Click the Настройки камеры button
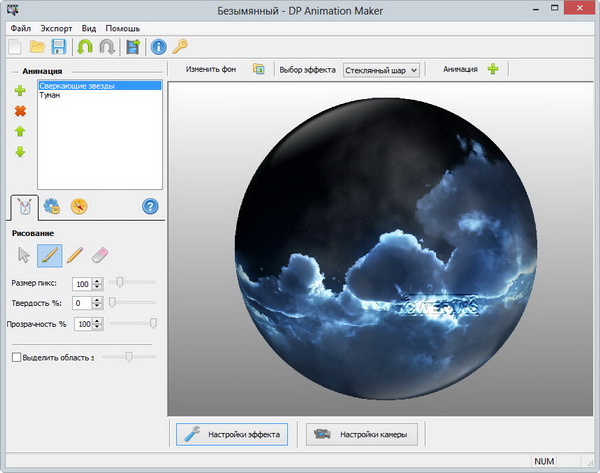Image resolution: width=600 pixels, height=473 pixels. (x=363, y=433)
